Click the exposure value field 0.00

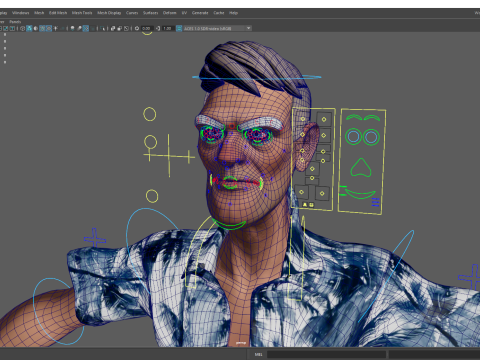[147, 28]
